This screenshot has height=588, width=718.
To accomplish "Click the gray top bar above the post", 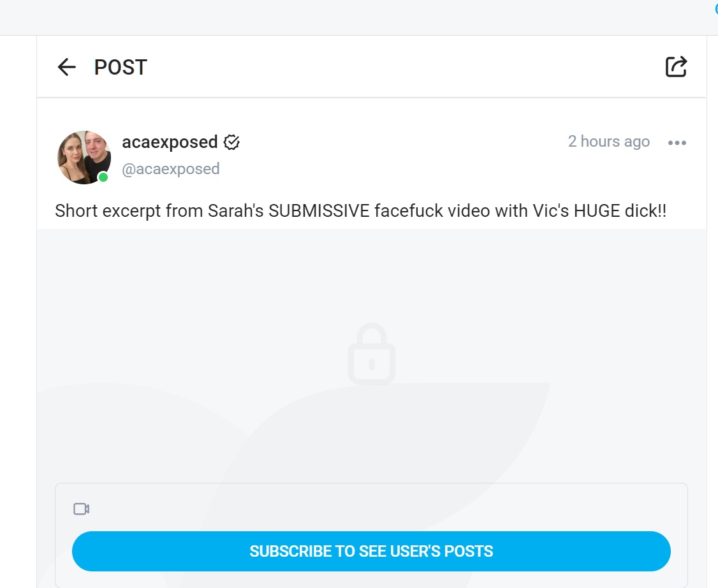I will point(359,17).
